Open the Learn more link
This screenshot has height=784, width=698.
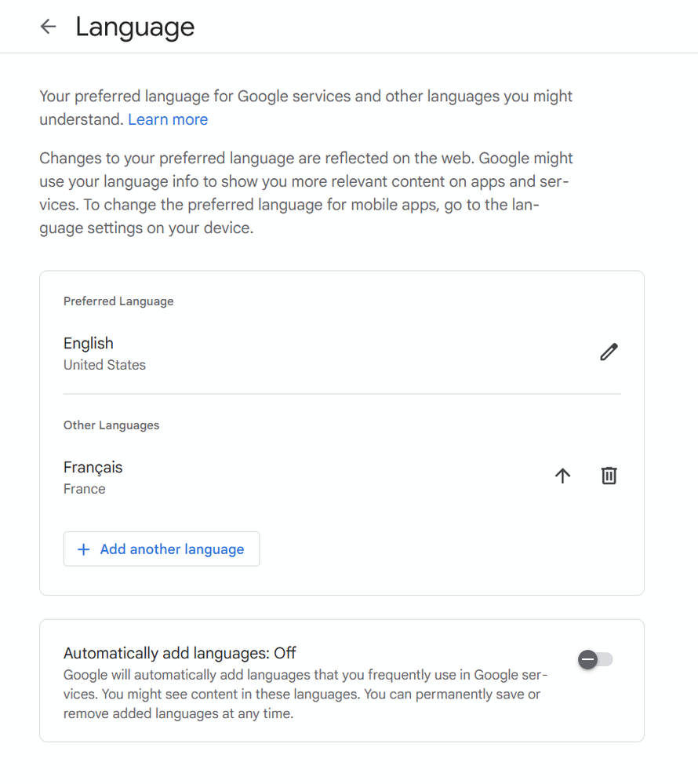click(168, 119)
